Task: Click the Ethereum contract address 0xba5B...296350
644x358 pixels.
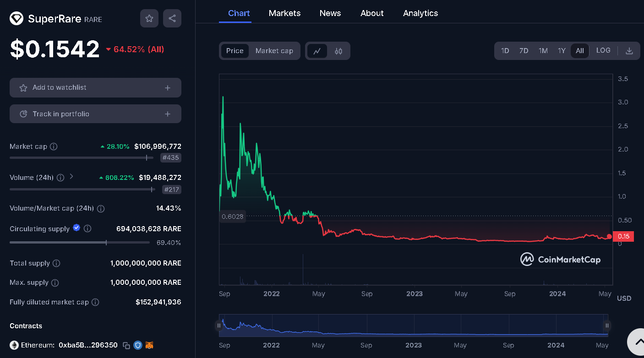Action: pyautogui.click(x=88, y=345)
